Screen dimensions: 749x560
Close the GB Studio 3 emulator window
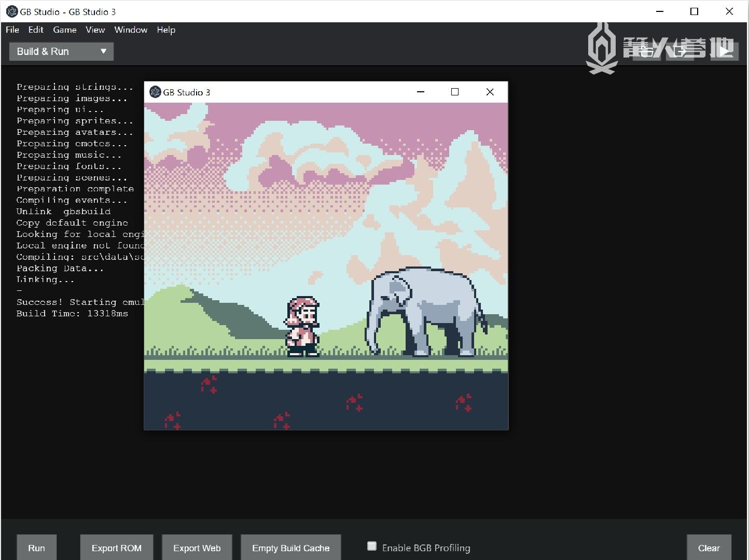pos(490,92)
